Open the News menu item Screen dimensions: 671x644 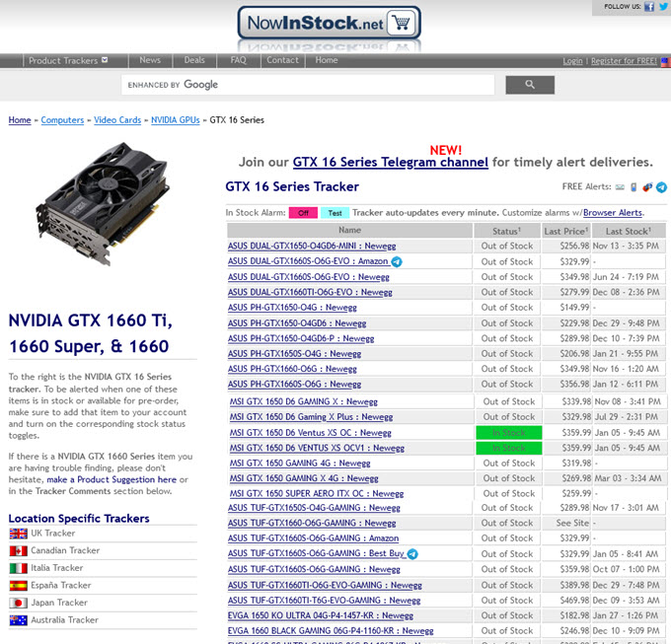(x=150, y=60)
